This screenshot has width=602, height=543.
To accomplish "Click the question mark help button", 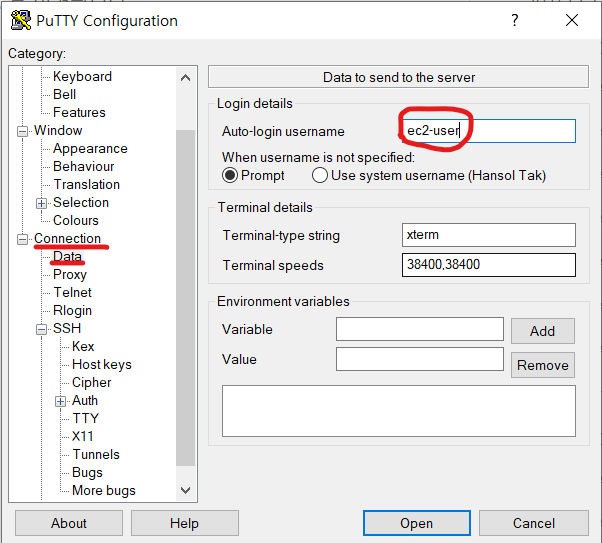I will pyautogui.click(x=515, y=20).
